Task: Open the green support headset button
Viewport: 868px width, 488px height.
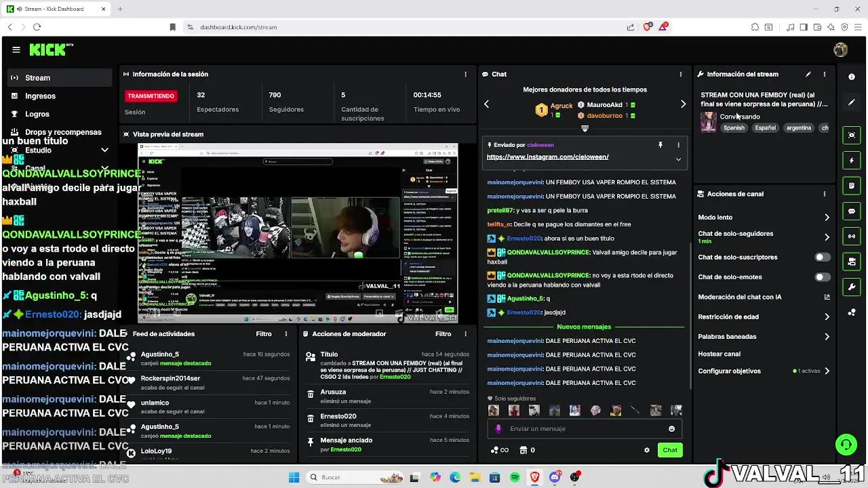Action: pos(846,445)
